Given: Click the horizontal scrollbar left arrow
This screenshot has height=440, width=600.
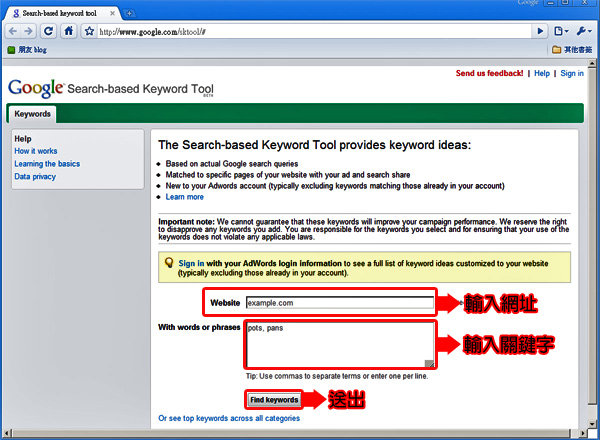Looking at the screenshot, I should (8, 433).
